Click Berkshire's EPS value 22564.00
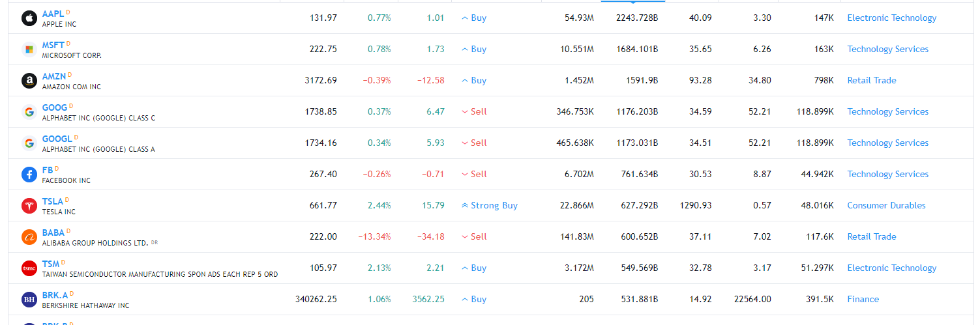This screenshot has height=325, width=980. (x=751, y=300)
